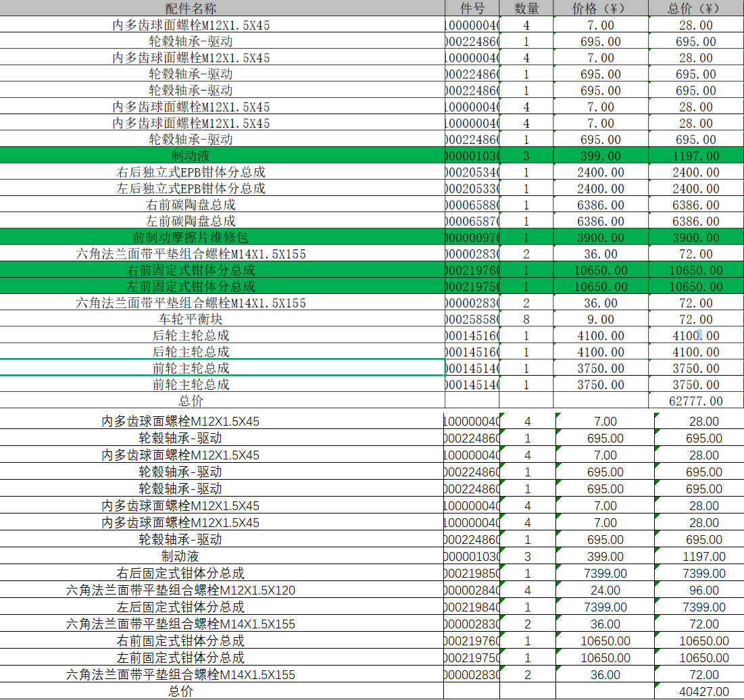
Task: Select the 62777.00 total cell
Action: 695,401
